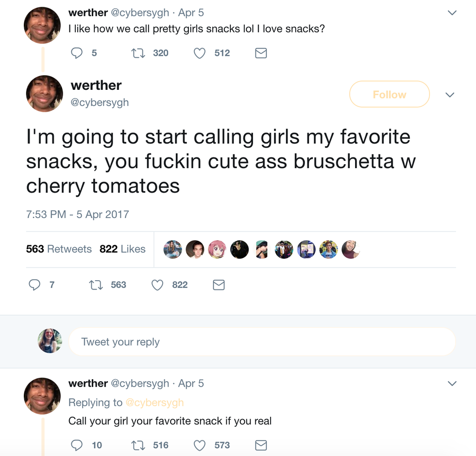
Task: Like the main tweet with 822 likes
Action: [157, 285]
